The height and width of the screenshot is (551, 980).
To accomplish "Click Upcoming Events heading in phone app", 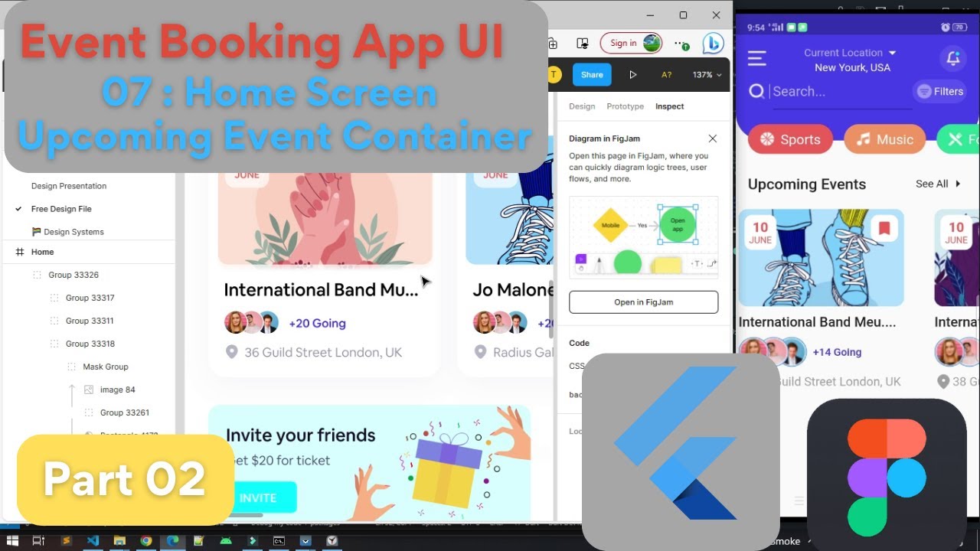I will 807,184.
